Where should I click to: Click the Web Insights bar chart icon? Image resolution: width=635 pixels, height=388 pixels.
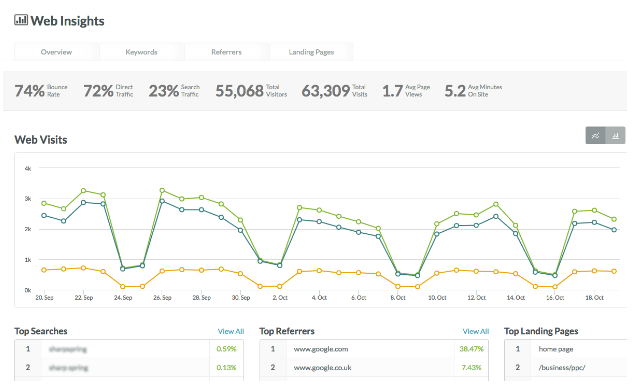[x=21, y=20]
